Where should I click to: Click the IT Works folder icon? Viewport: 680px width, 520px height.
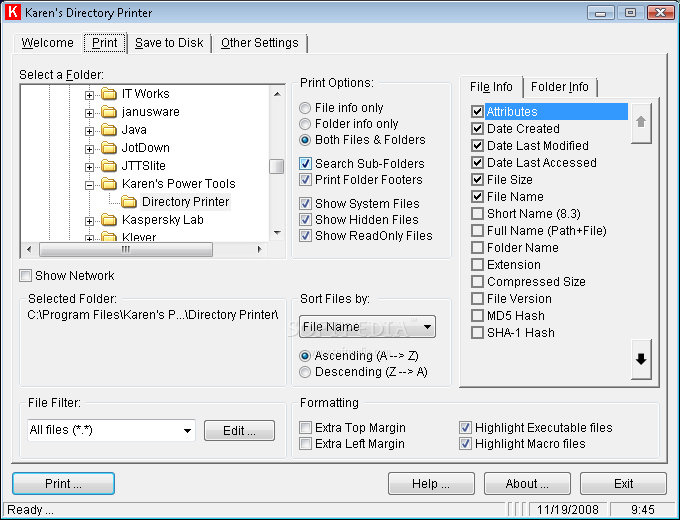point(109,94)
